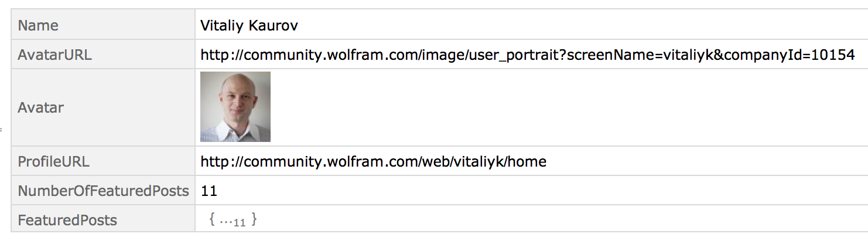Viewport: 868px width, 237px height.
Task: Expand the collapsed FeaturedPosts list
Action: (x=233, y=221)
